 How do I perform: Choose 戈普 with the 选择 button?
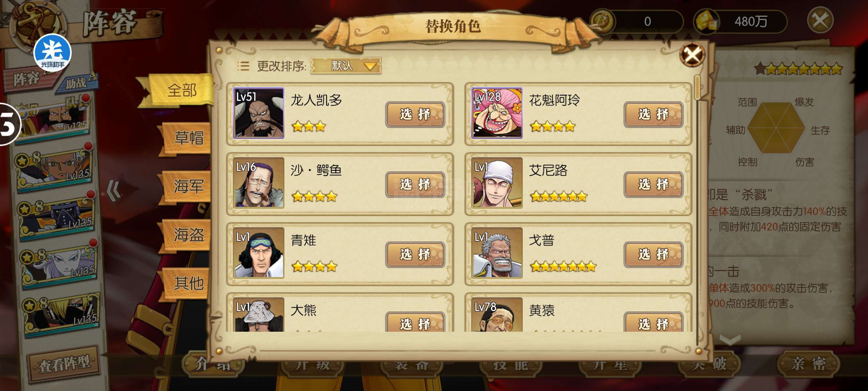653,254
